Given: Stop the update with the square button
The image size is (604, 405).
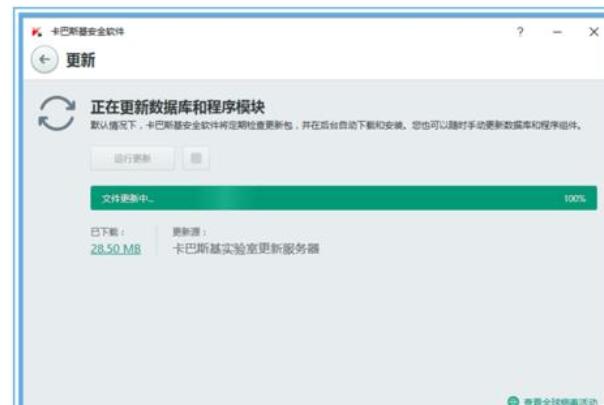Looking at the screenshot, I should click(196, 158).
